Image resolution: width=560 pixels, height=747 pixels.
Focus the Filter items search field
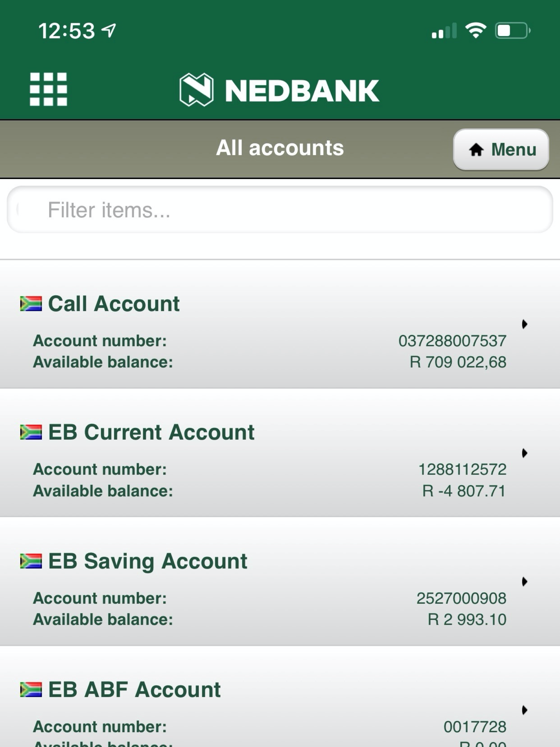click(x=280, y=210)
